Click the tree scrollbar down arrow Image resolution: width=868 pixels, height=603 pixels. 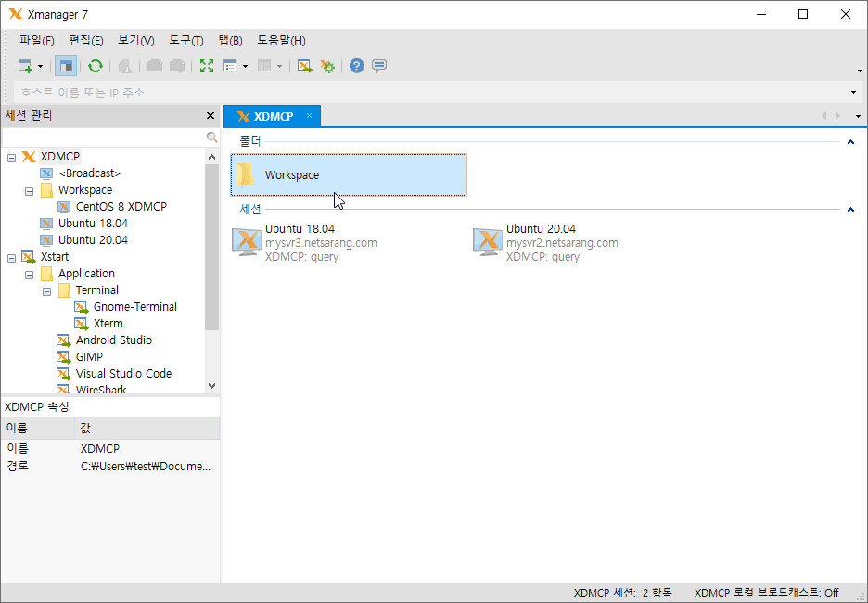(x=212, y=385)
